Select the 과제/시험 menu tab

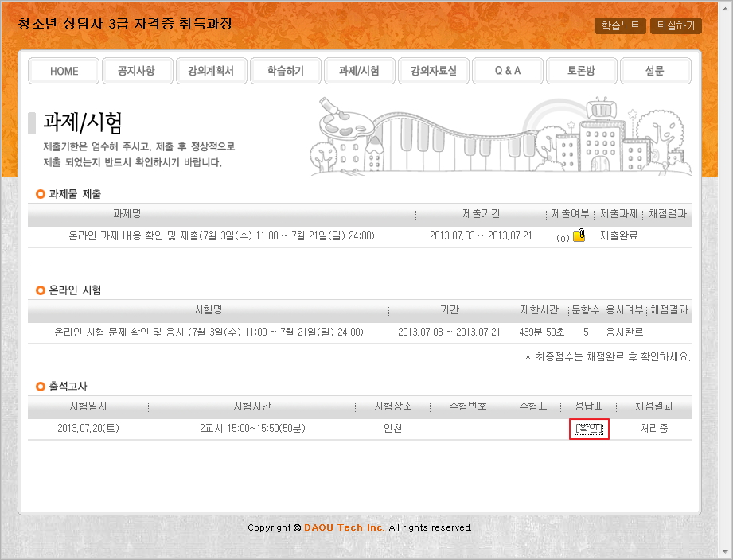359,71
